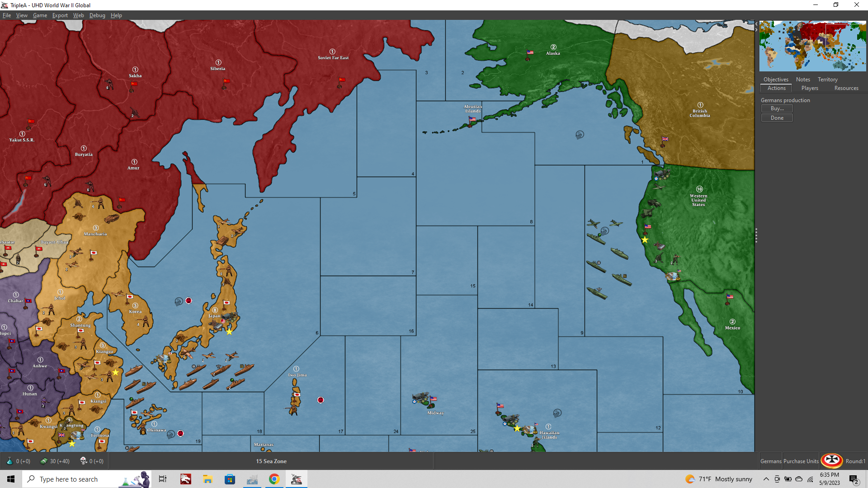Click the minimap world overview thumbnail
This screenshot has height=488, width=868.
812,46
